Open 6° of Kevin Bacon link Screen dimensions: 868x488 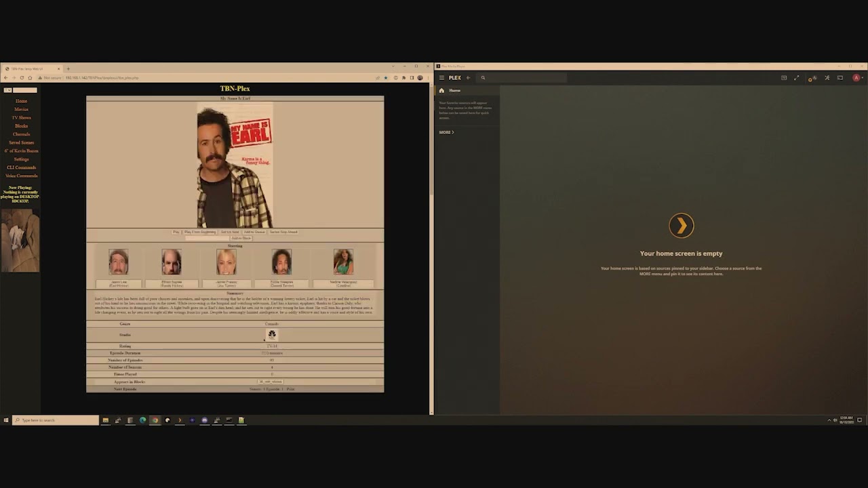[22, 151]
